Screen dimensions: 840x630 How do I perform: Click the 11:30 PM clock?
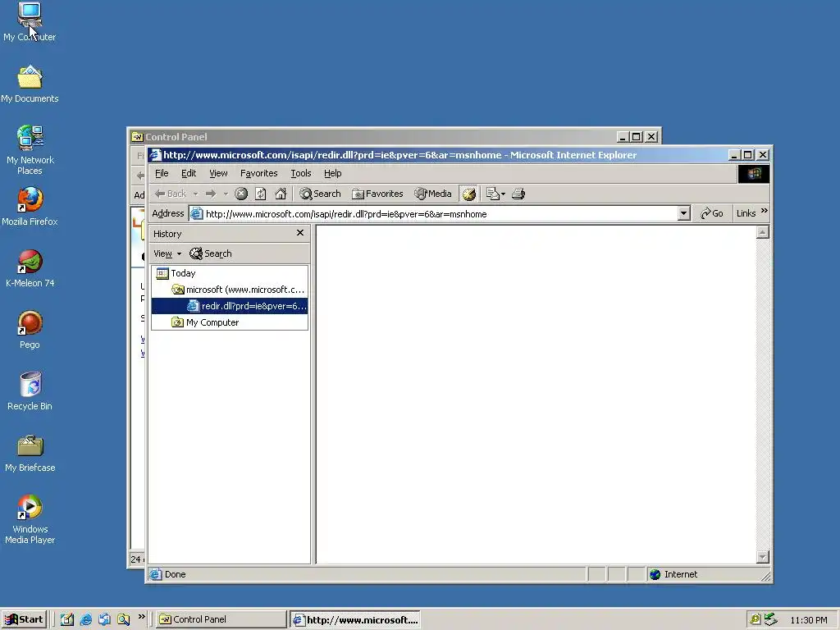(x=808, y=620)
